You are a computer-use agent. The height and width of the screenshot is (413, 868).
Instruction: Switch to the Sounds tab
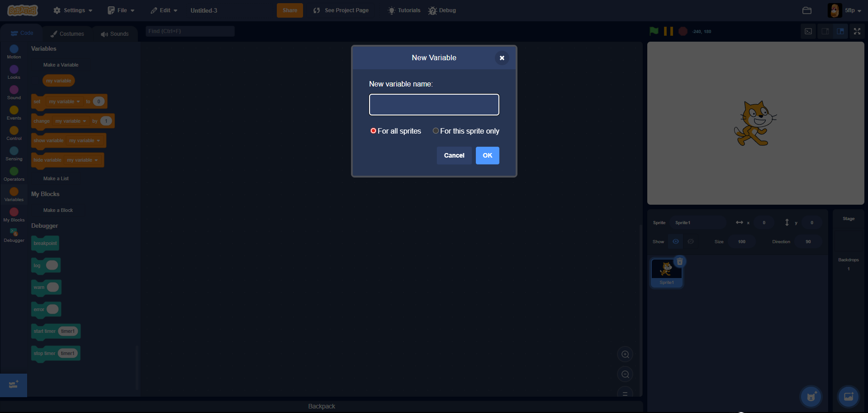(x=115, y=34)
